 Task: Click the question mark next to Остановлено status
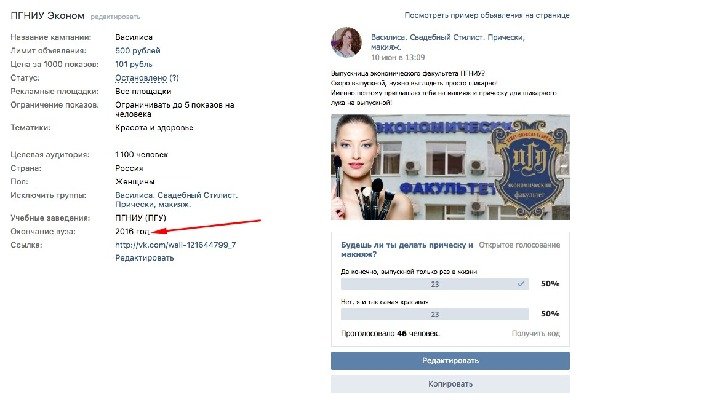click(x=174, y=78)
